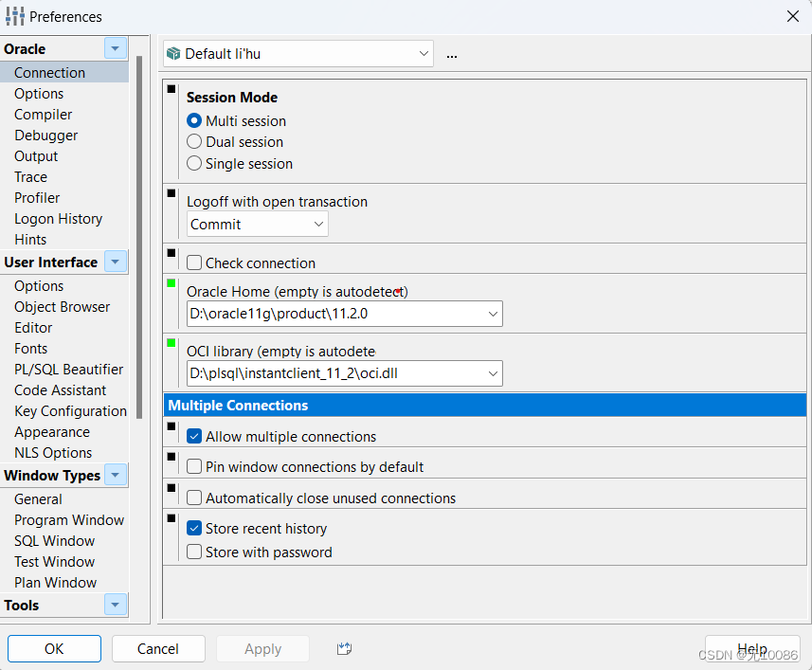812x670 pixels.
Task: Click the black indicator beside Pin window connections
Action: (171, 457)
